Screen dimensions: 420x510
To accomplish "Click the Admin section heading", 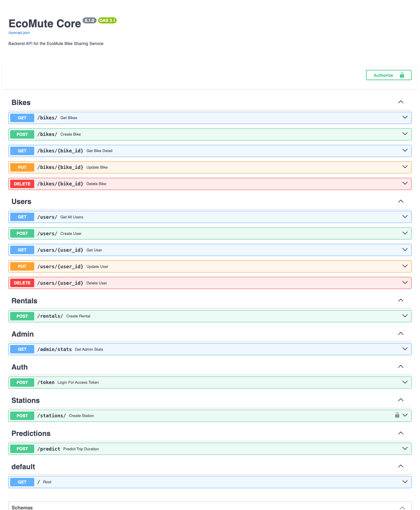I will [x=22, y=334].
